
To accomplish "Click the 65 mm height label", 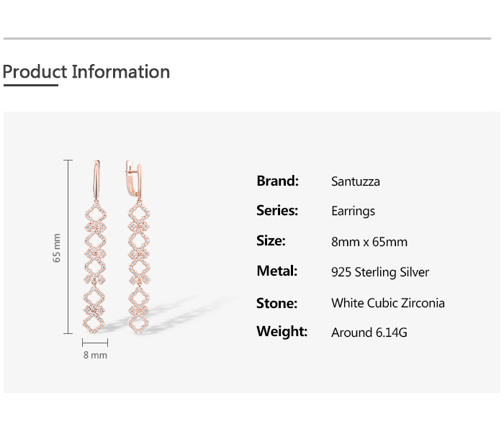I will 57,248.
